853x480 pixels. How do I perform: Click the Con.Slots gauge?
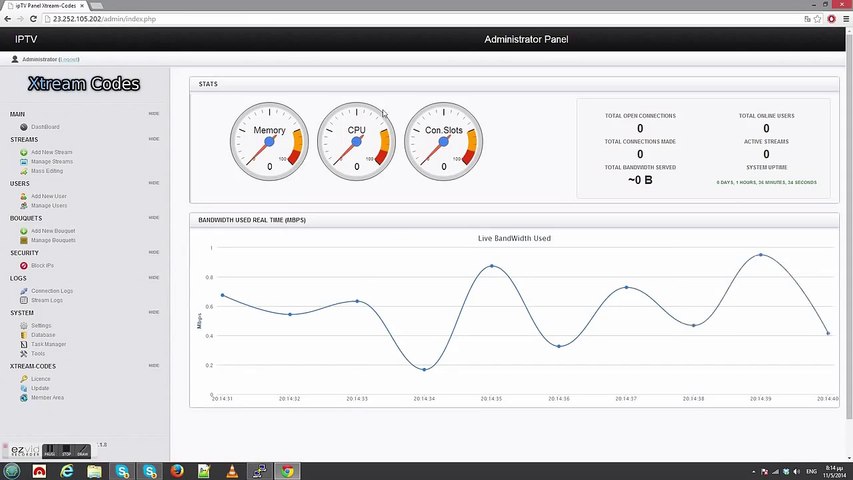coord(443,141)
